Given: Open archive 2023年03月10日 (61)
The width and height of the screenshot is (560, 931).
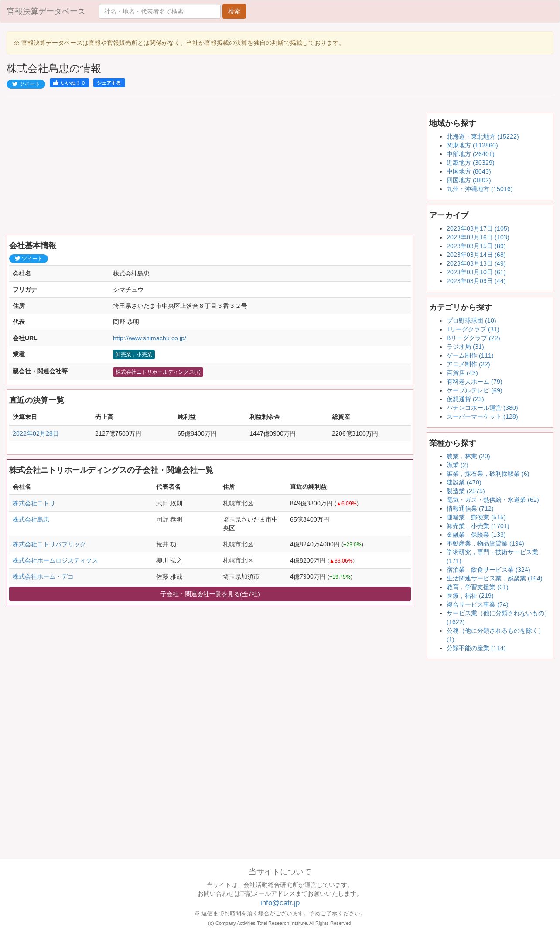Looking at the screenshot, I should (x=476, y=272).
